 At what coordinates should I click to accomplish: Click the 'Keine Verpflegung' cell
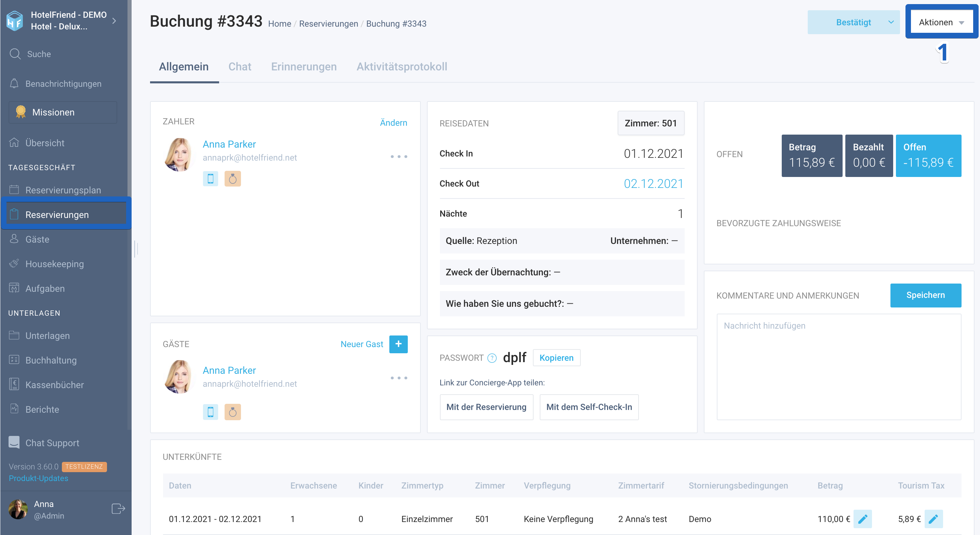pyautogui.click(x=558, y=519)
